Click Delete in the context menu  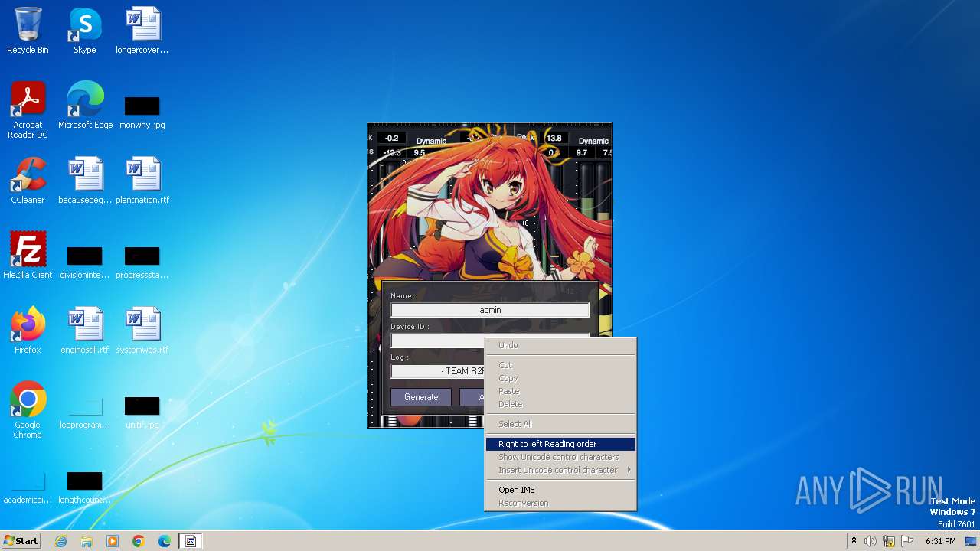tap(560, 404)
